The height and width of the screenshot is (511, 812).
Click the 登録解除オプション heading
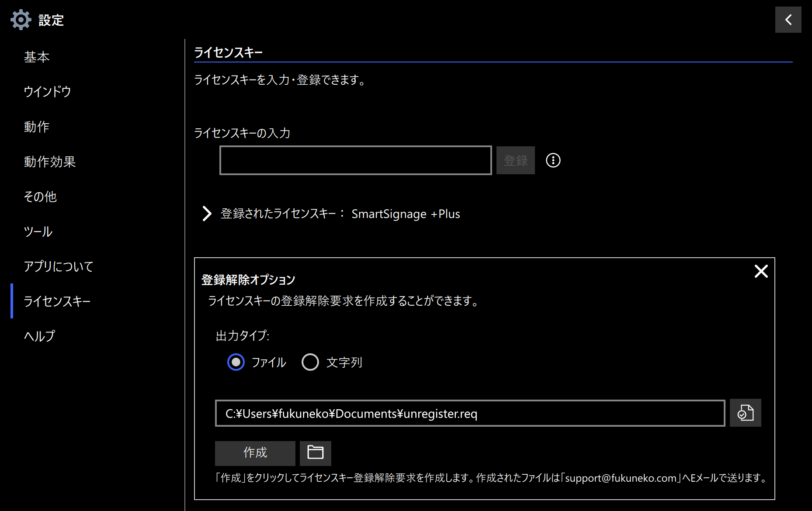(x=248, y=280)
